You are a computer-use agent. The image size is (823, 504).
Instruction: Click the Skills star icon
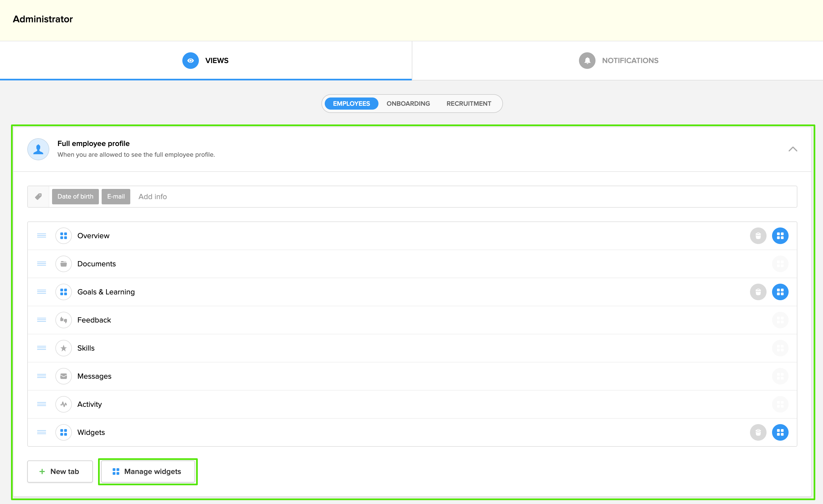[63, 348]
